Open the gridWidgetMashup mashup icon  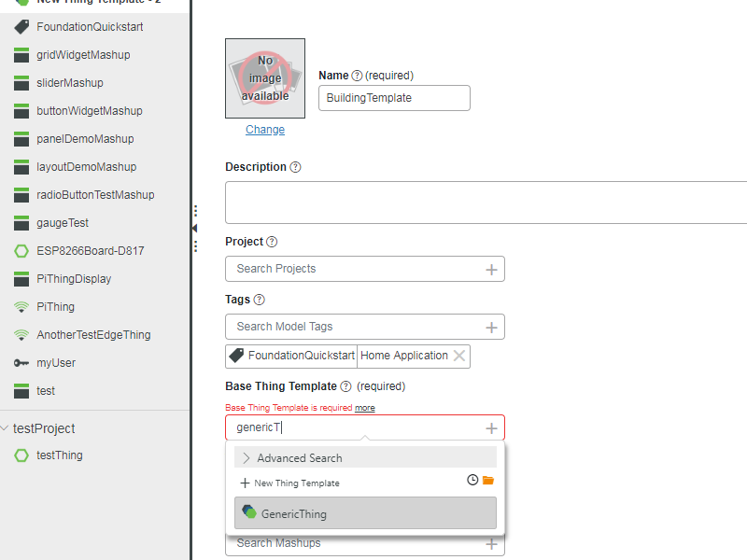coord(21,54)
